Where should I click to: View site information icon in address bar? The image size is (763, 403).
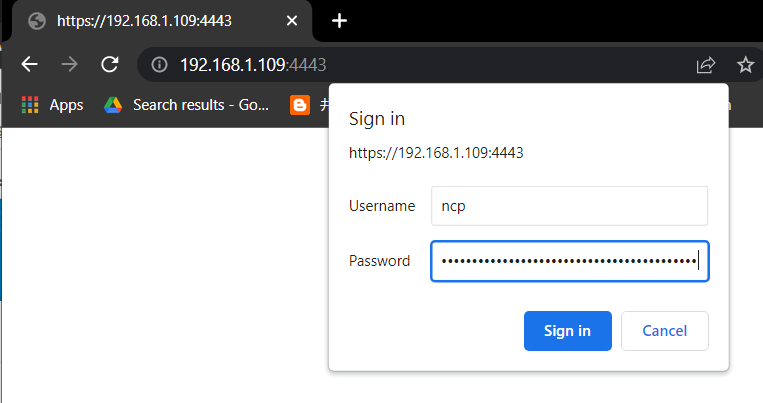point(159,64)
